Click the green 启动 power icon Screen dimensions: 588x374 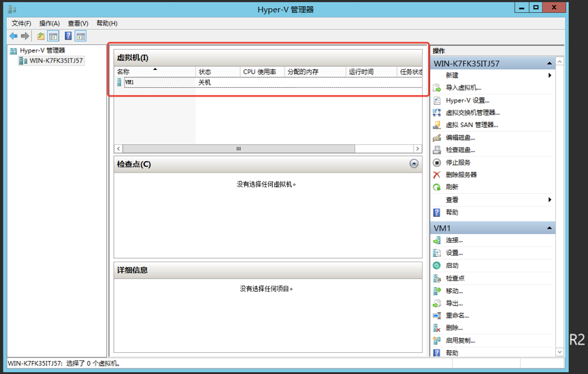[437, 265]
